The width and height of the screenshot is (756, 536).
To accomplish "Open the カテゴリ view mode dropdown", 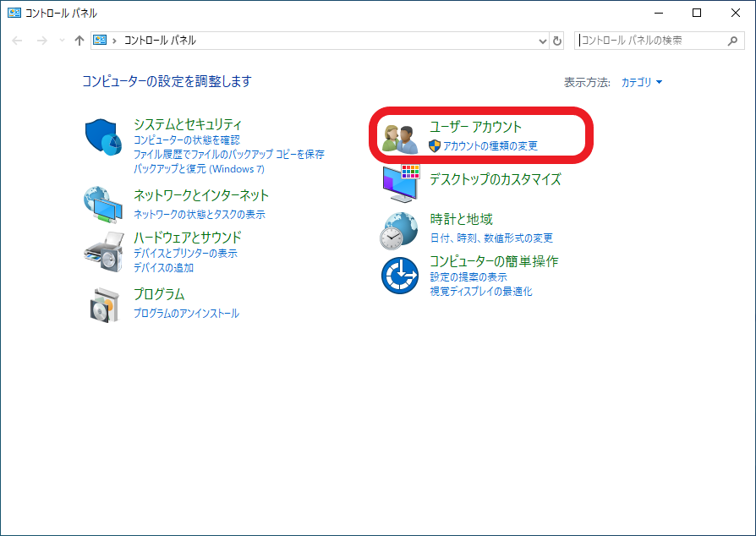I will coord(641,82).
